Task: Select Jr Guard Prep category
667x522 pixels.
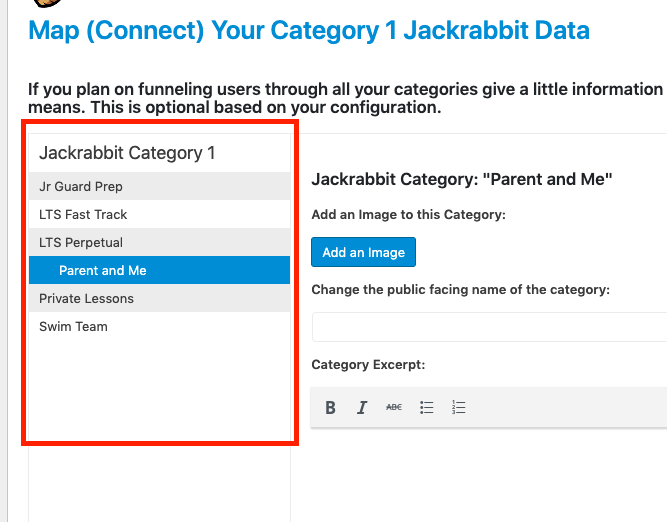Action: click(x=81, y=186)
